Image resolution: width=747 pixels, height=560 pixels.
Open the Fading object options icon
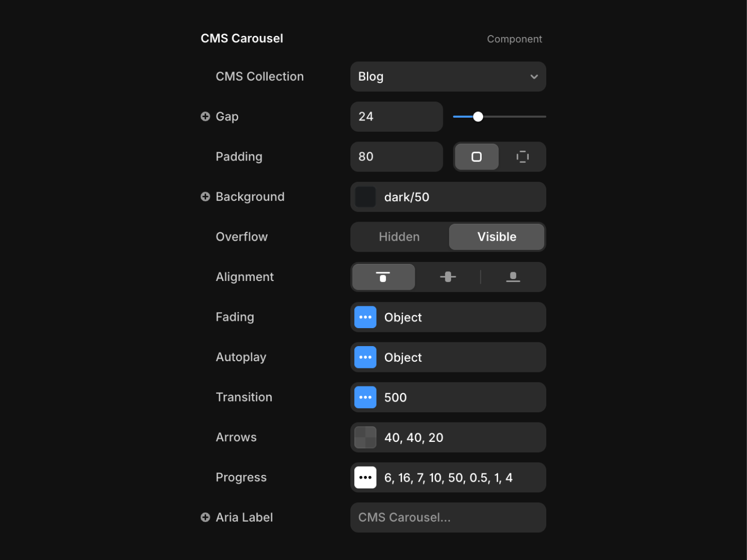(365, 317)
